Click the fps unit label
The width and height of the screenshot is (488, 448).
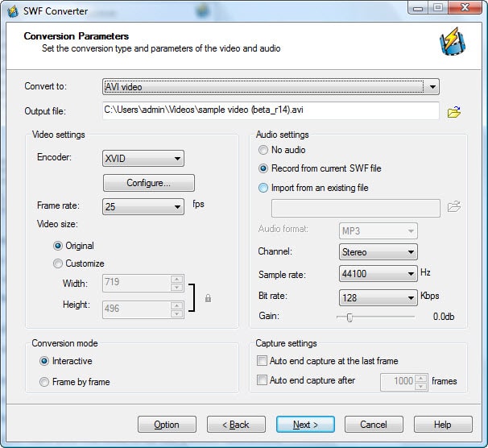point(198,204)
